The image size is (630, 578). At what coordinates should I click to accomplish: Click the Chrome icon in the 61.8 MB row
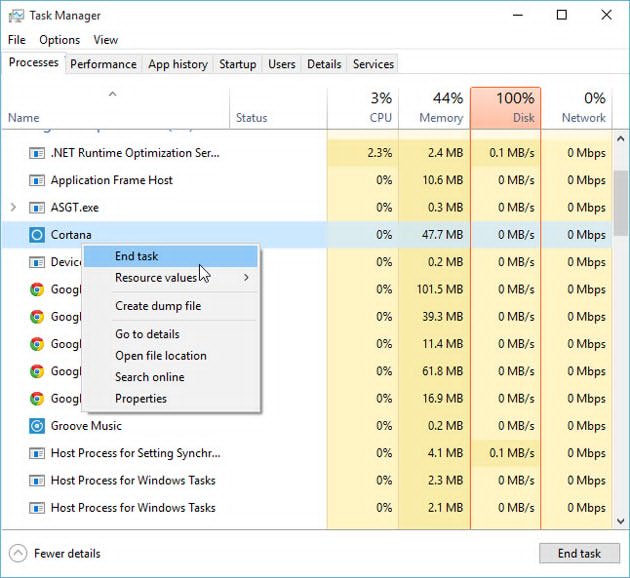click(37, 372)
